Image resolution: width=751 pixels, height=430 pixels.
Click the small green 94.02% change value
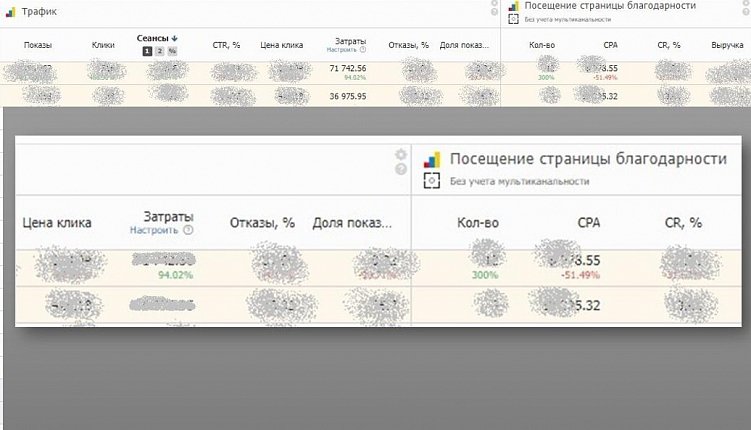pyautogui.click(x=355, y=78)
